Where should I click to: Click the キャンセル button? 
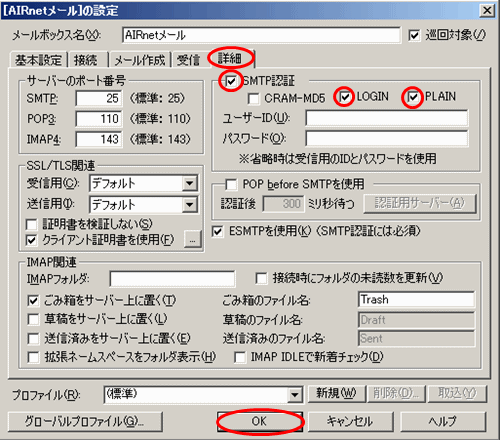point(350,421)
